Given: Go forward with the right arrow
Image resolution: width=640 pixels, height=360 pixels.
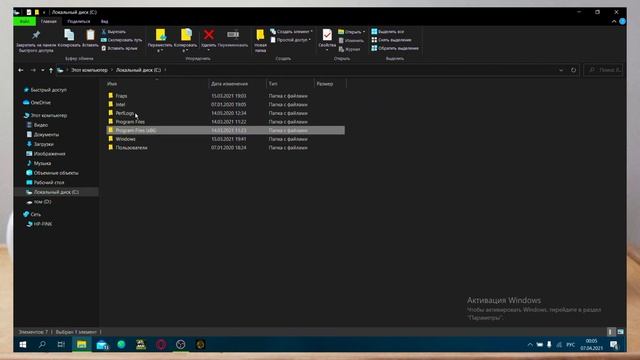Looking at the screenshot, I should point(33,70).
